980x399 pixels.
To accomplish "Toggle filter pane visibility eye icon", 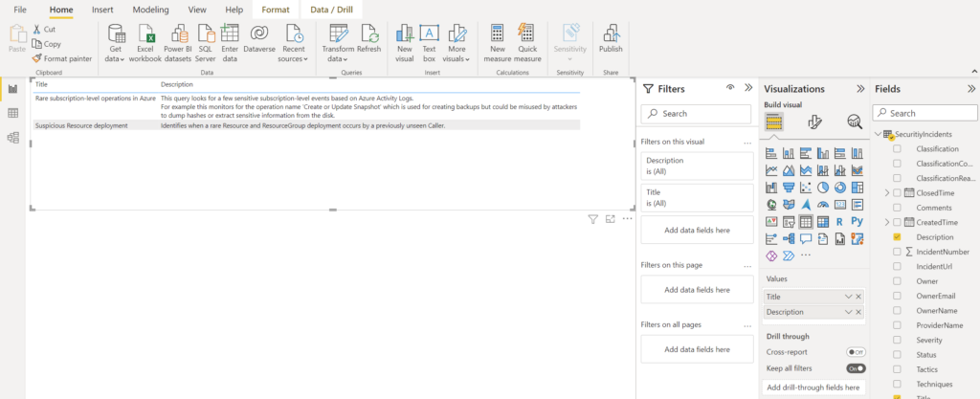I will click(x=730, y=88).
